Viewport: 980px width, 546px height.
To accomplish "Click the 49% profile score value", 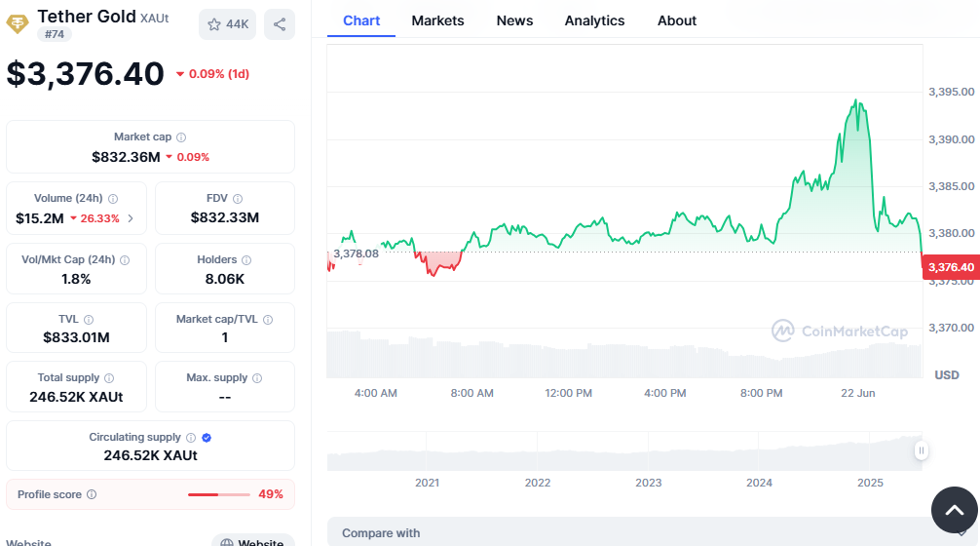I will tap(271, 494).
